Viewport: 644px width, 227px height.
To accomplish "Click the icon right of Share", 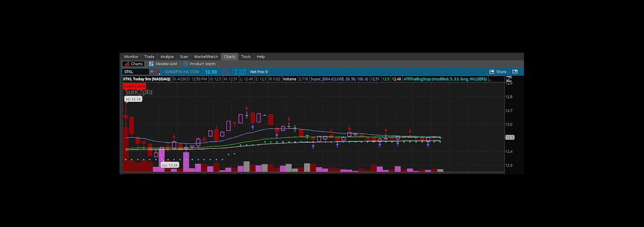I will point(515,72).
